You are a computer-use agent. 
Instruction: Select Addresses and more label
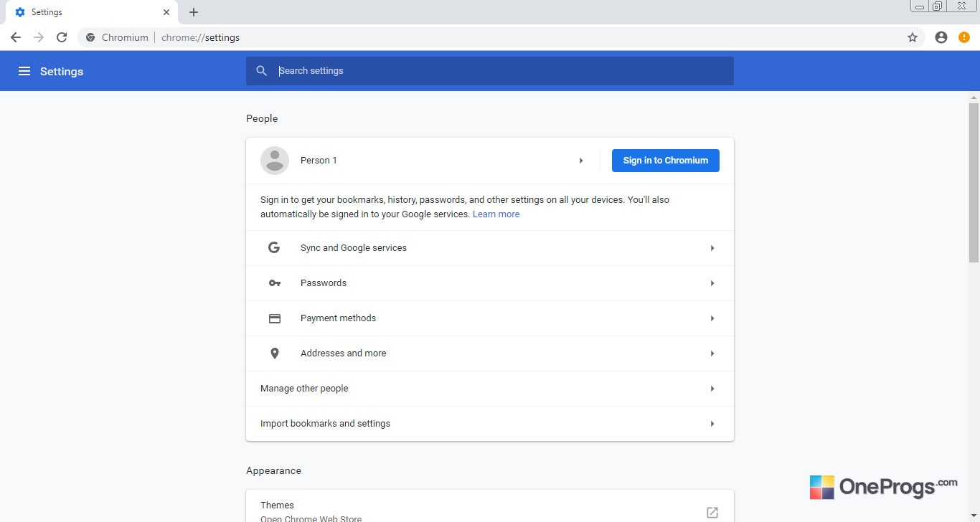[x=344, y=353]
